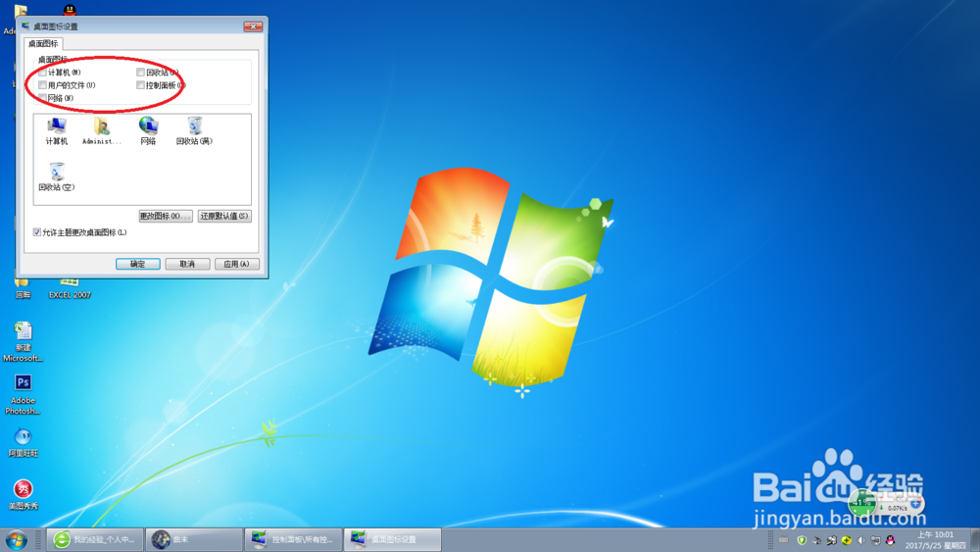The width and height of the screenshot is (980, 552).
Task: Open the volume speaker tray icon
Action: 861,540
